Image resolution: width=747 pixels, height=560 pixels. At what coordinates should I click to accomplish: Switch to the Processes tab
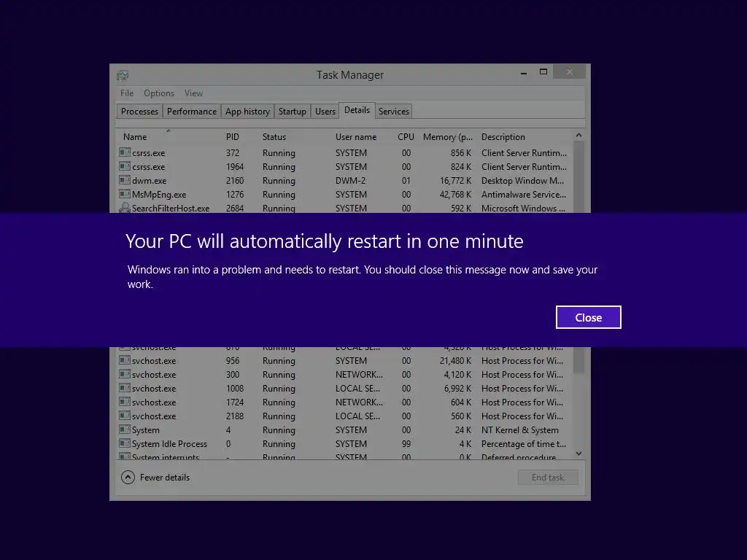click(x=139, y=111)
